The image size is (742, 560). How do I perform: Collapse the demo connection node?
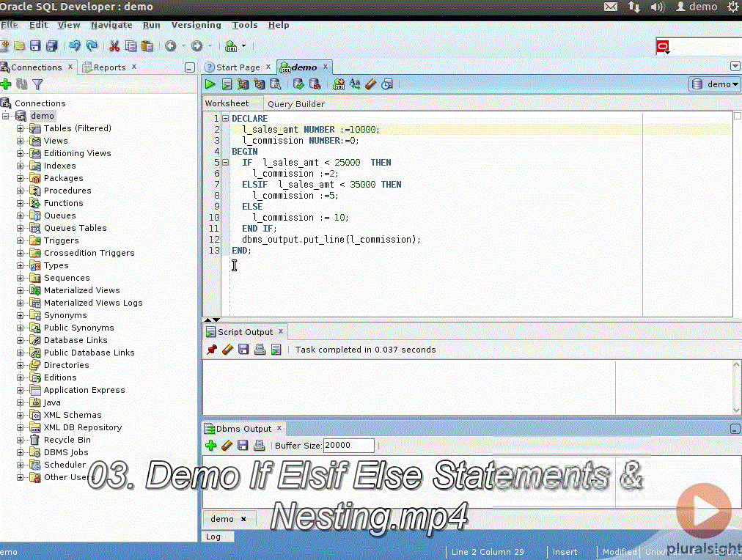coord(6,116)
